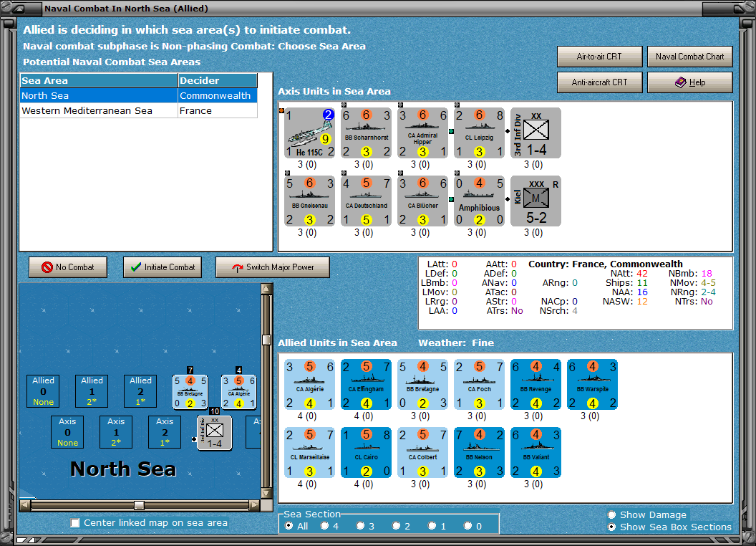Open the Air-to-air CRT chart
Screen dimensions: 756x546
pyautogui.click(x=600, y=57)
